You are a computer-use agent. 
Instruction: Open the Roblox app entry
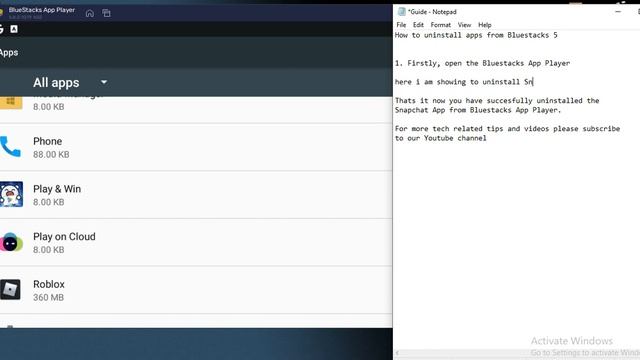[196, 290]
